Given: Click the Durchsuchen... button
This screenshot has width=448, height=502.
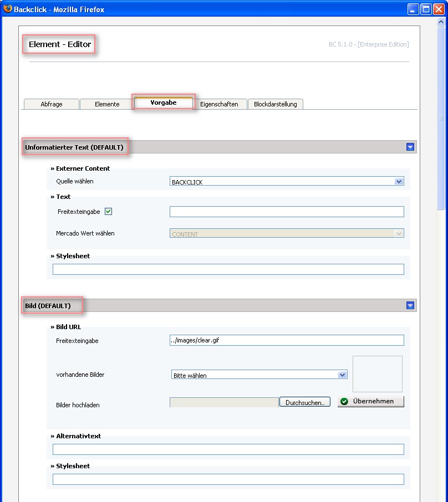Looking at the screenshot, I should tap(305, 402).
